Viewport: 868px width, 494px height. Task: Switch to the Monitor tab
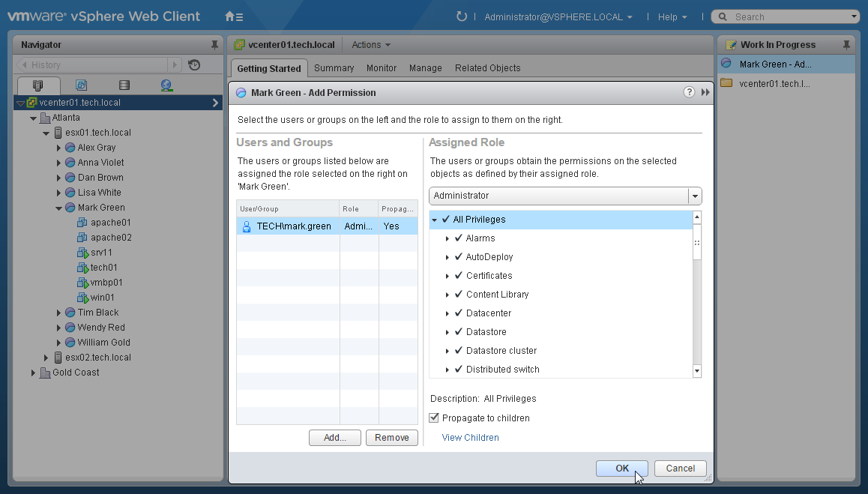382,68
